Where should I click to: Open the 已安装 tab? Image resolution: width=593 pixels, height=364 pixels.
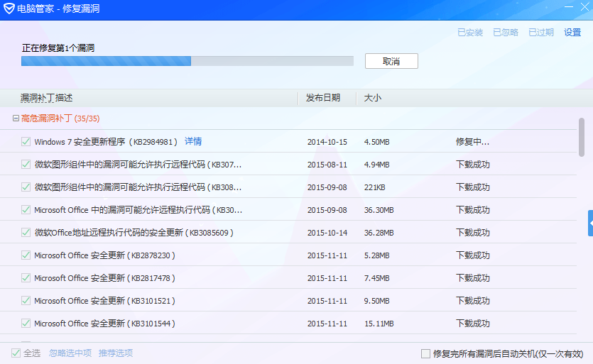click(x=469, y=33)
